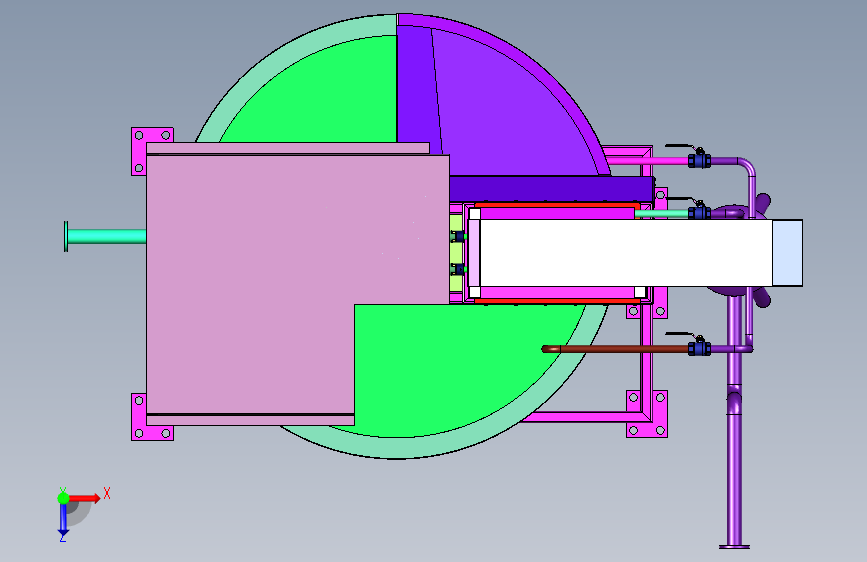This screenshot has width=867, height=562.
Task: Select the brown horizontal pipe
Action: pyautogui.click(x=615, y=349)
